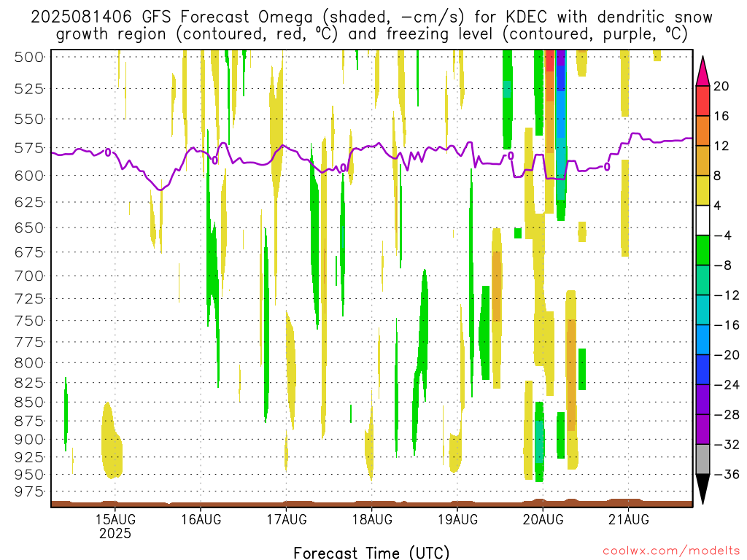This screenshot has width=747, height=560.
Task: Click the black bottom arrow of colorbar
Action: [703, 489]
